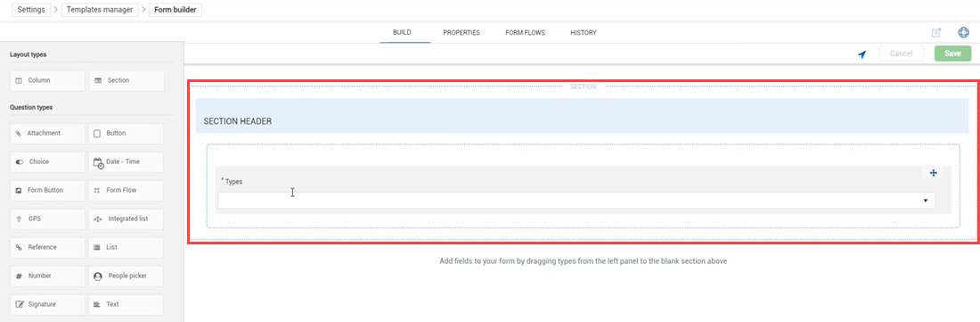Screen dimensions: 980x322
Task: Add a Column layout type
Action: [x=47, y=80]
